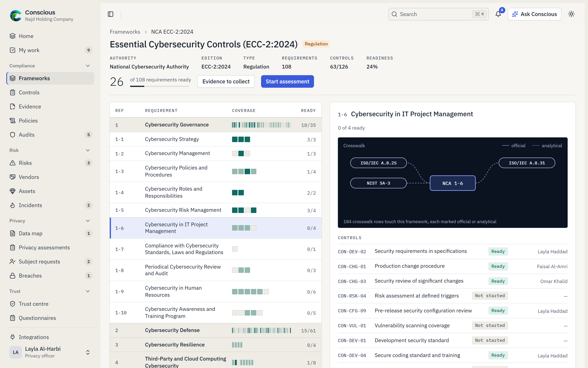Screen dimensions: 588x368
Task: Open the Evidence section
Action: click(50, 107)
